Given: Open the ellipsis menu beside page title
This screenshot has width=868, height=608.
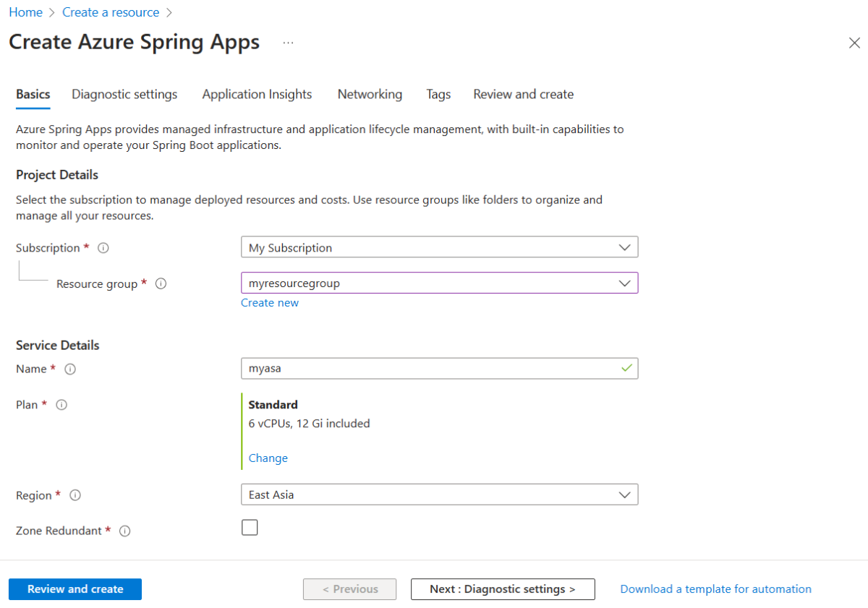Looking at the screenshot, I should click(x=289, y=43).
